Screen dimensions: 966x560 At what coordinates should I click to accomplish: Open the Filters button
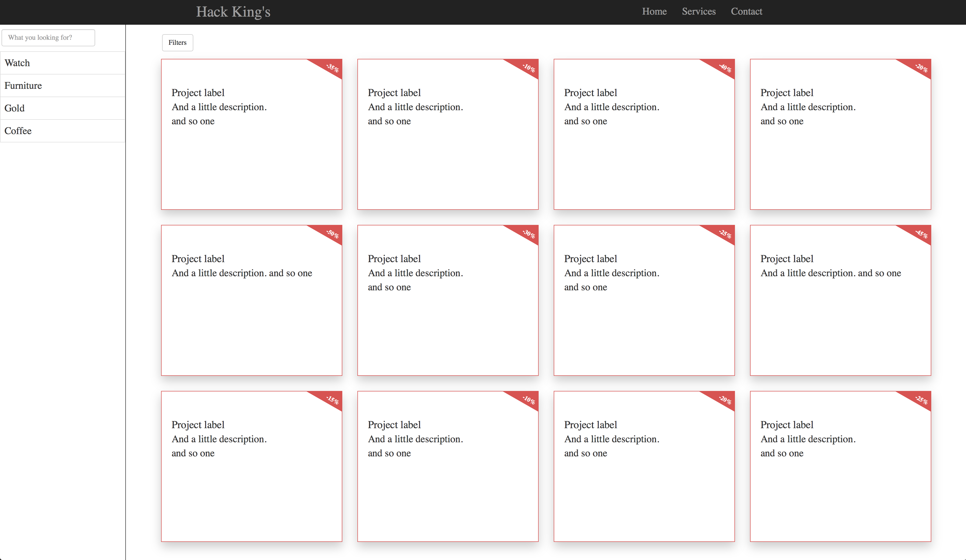click(x=177, y=43)
